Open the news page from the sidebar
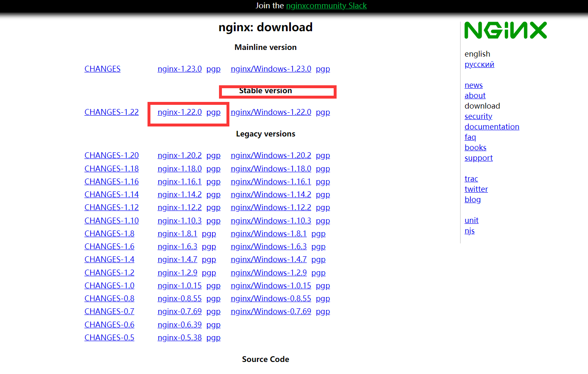 point(473,85)
